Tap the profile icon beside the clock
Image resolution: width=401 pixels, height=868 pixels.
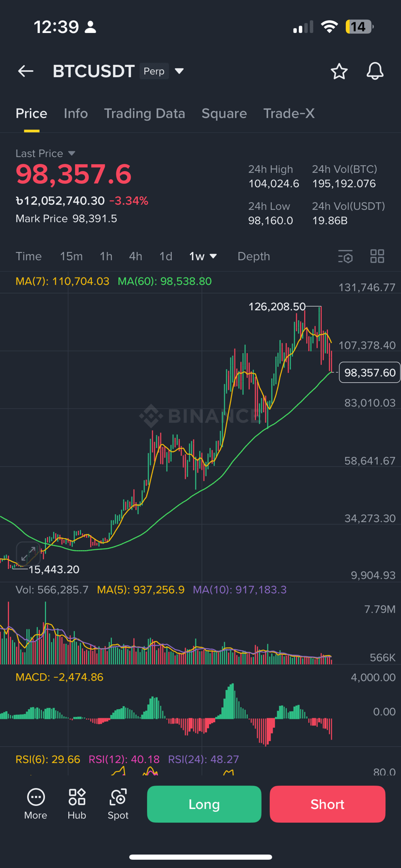(90, 27)
